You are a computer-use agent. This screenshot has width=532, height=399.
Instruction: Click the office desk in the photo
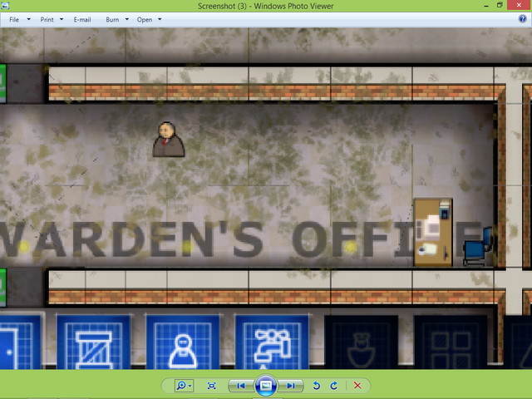pos(433,232)
